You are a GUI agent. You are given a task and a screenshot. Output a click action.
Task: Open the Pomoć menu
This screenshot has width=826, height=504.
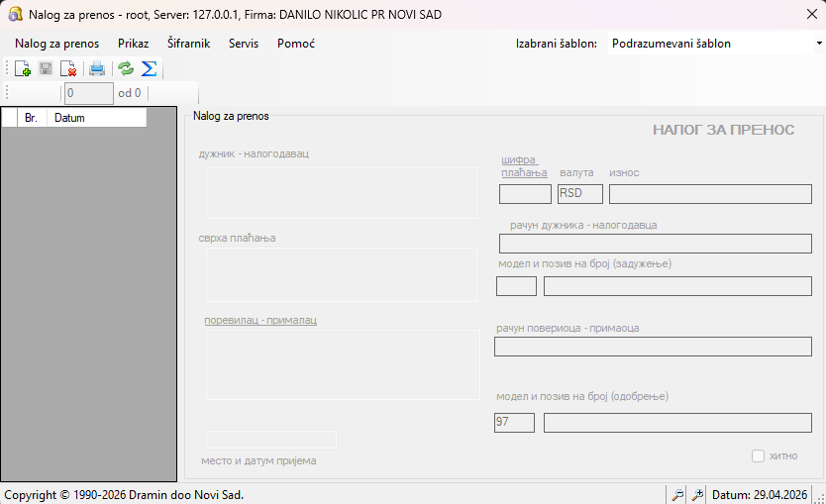pos(296,44)
